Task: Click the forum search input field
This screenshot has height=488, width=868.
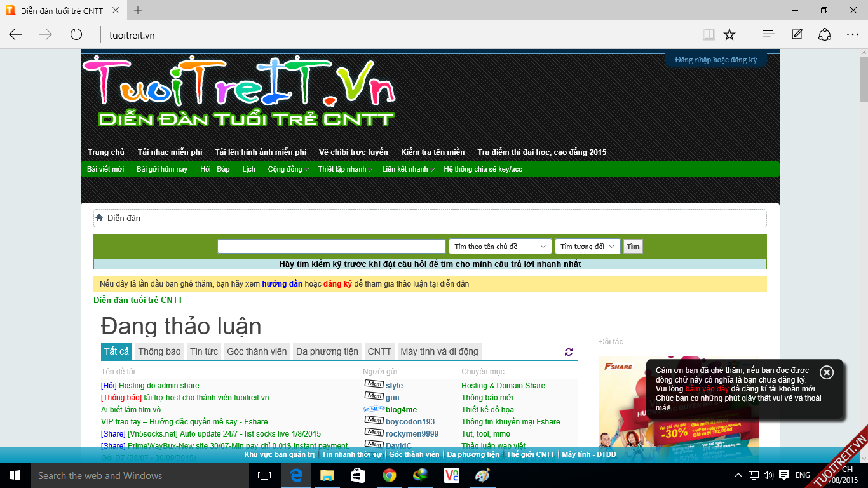Action: [x=331, y=247]
